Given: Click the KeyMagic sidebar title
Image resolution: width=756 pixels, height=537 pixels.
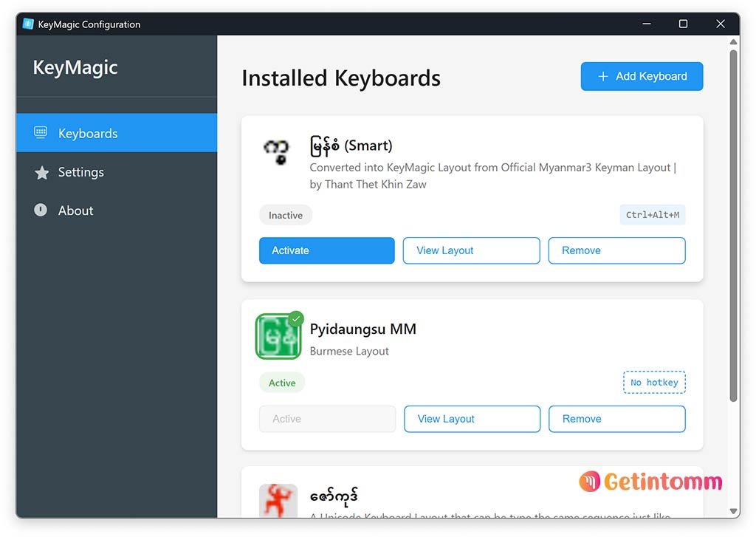Looking at the screenshot, I should (75, 67).
